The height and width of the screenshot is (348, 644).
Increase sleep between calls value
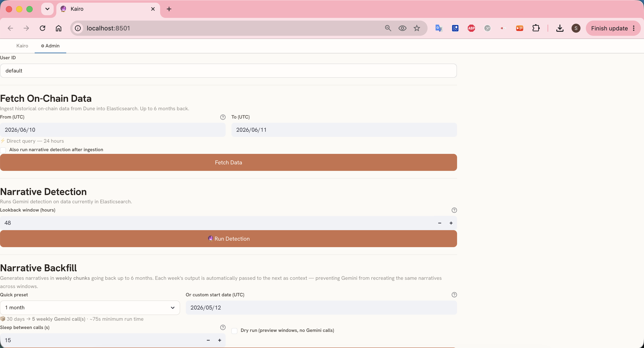click(220, 340)
